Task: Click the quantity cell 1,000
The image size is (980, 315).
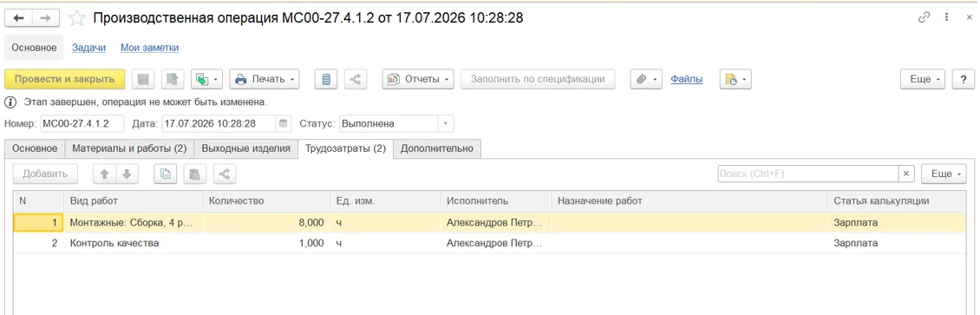Action: (x=265, y=244)
